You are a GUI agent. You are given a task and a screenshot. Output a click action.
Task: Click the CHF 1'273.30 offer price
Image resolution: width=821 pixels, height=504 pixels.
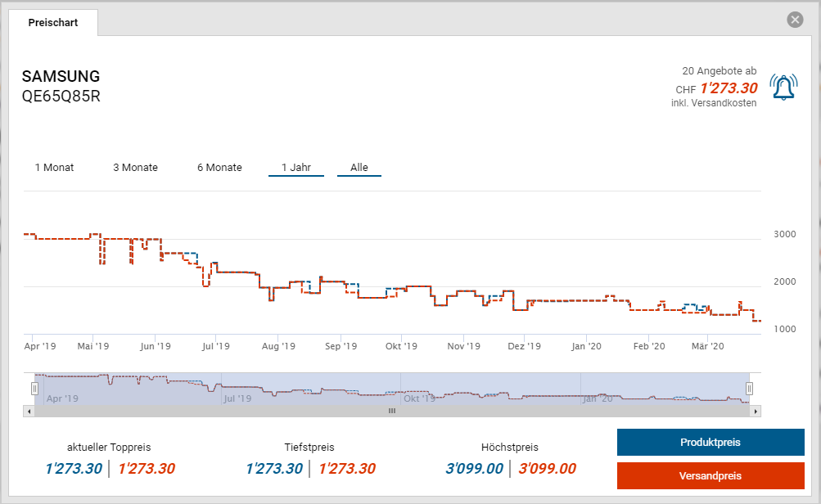pyautogui.click(x=728, y=88)
